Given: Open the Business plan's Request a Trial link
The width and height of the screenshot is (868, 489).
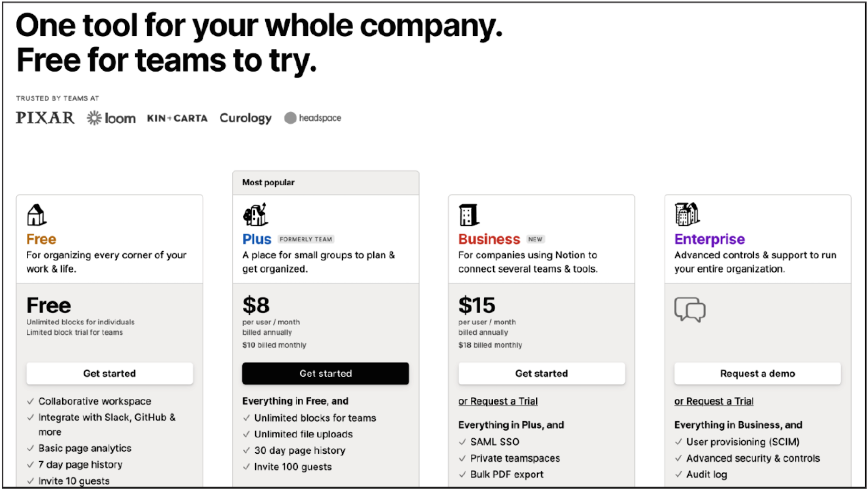Looking at the screenshot, I should (x=498, y=401).
